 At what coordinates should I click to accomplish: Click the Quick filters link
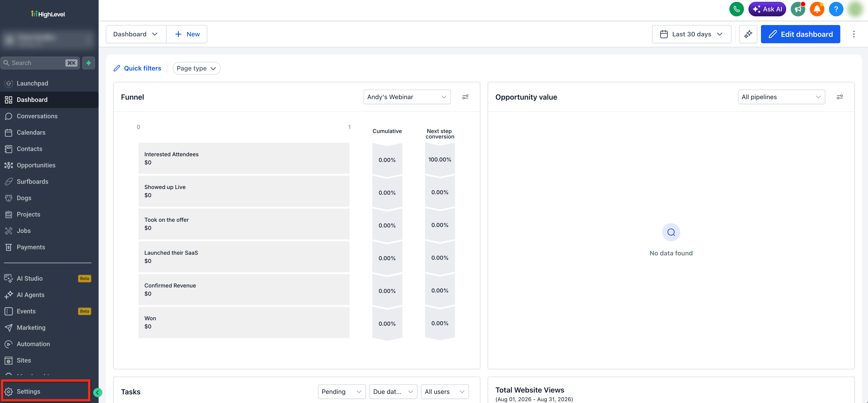pos(137,68)
